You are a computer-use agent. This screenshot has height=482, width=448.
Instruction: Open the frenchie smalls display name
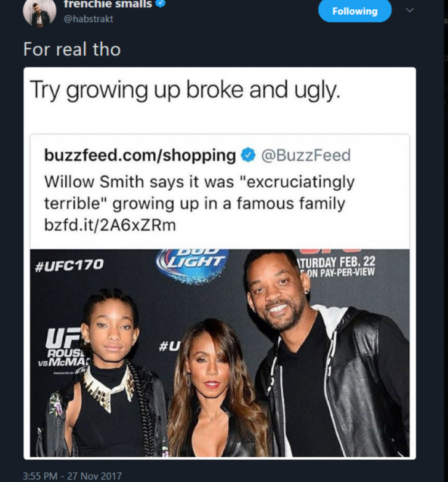[107, 4]
